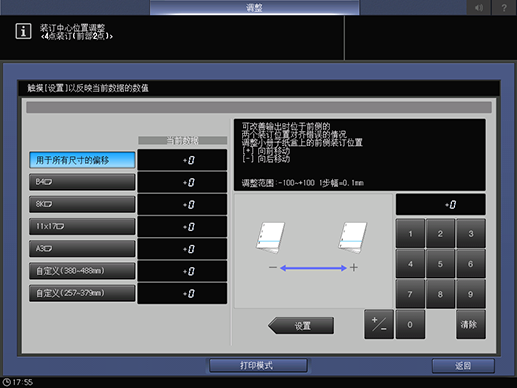The width and height of the screenshot is (517, 388).
Task: Tap the information icon beside the staple adjustment title
Action: tap(23, 31)
